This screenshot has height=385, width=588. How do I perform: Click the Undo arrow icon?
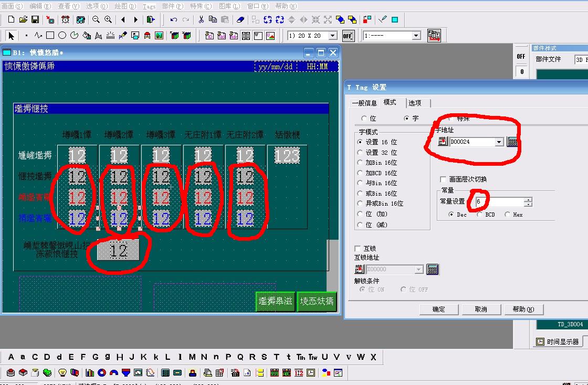click(x=173, y=20)
